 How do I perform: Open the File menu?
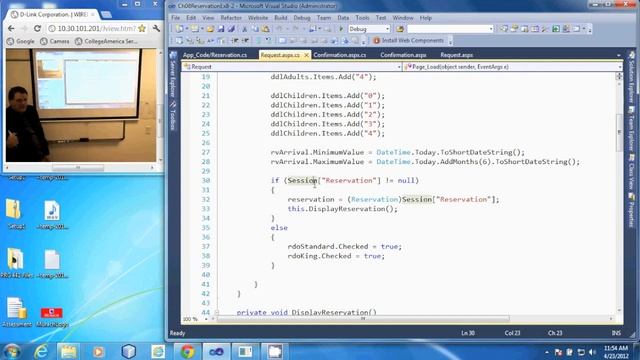176,18
